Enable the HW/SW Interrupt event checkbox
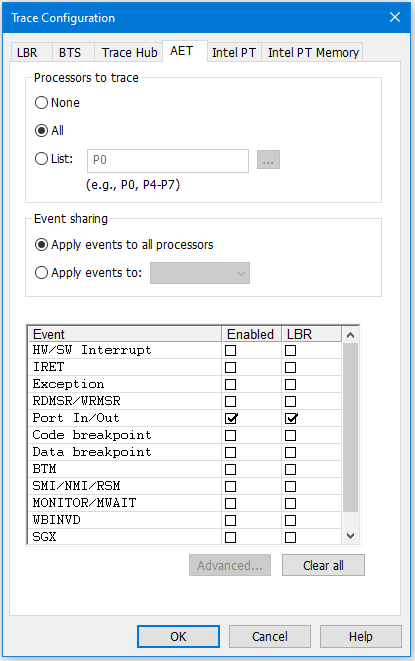This screenshot has width=415, height=661. [x=230, y=350]
